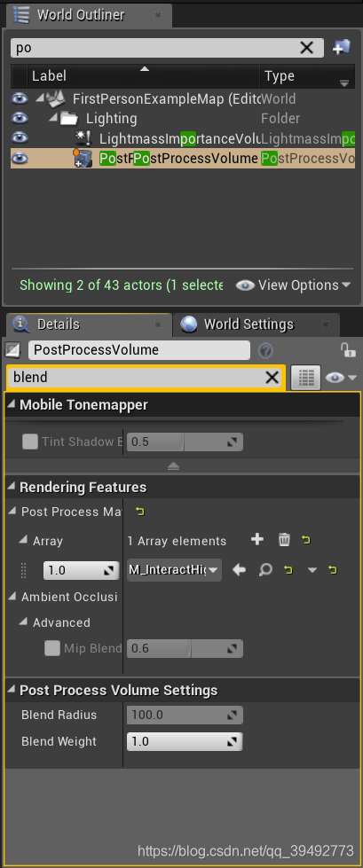Open the Details view options eye dropdown

point(340,378)
